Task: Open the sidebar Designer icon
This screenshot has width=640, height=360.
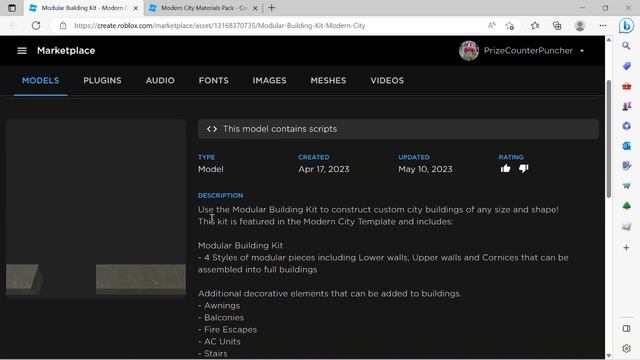Action: 626,166
